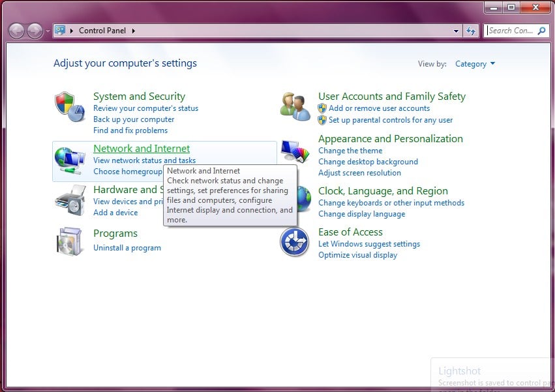This screenshot has width=555, height=392.
Task: Expand the address bar history dropdown
Action: pos(456,31)
